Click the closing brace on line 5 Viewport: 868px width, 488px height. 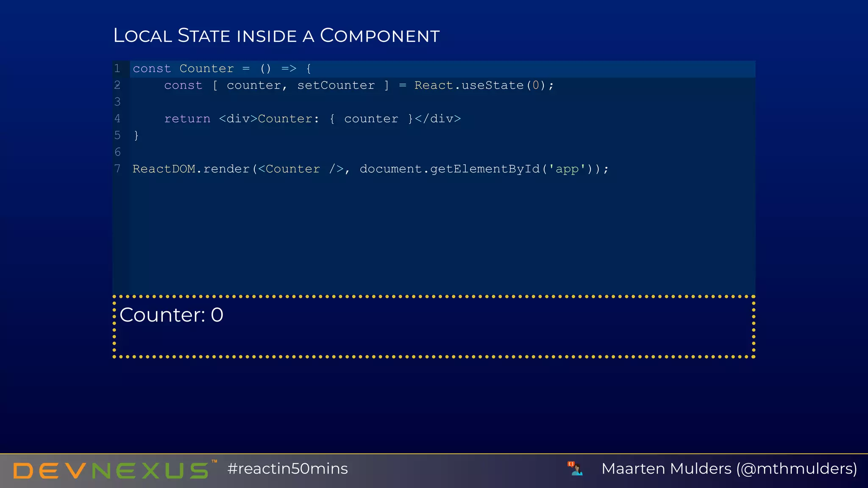[136, 135]
